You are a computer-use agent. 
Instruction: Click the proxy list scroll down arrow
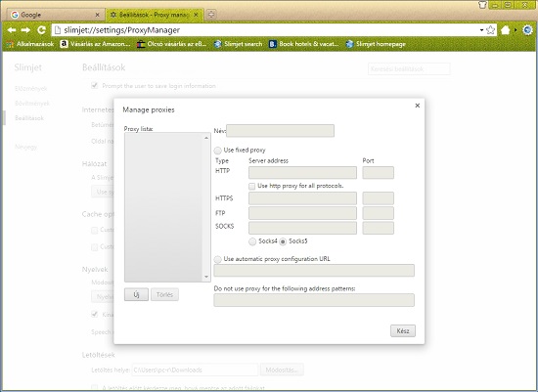[206, 277]
